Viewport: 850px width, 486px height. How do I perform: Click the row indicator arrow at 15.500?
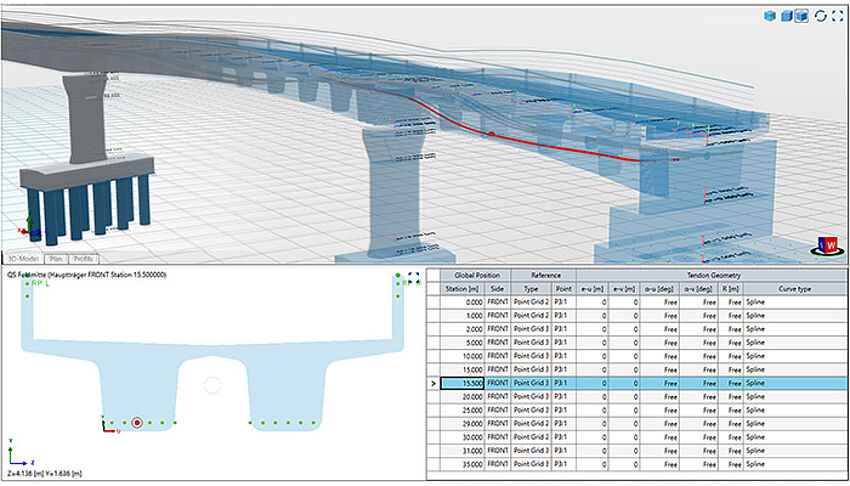pos(432,383)
